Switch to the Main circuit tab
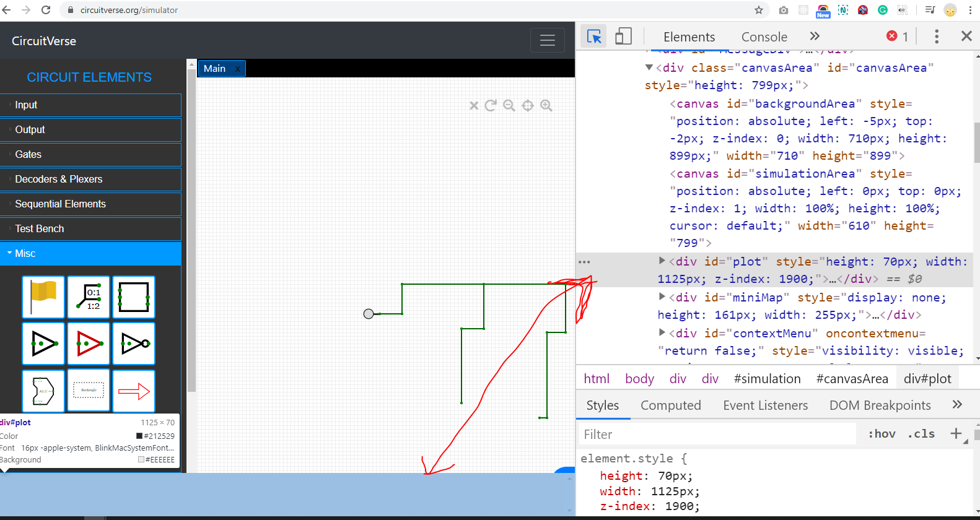This screenshot has width=980, height=520. click(215, 69)
